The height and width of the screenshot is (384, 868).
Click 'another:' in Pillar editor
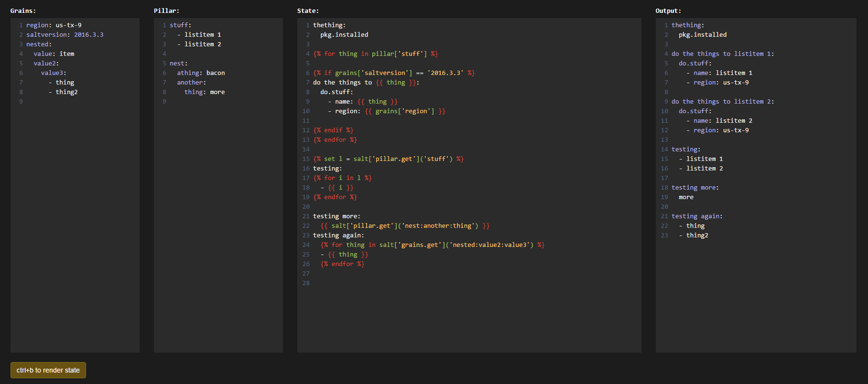pyautogui.click(x=192, y=83)
